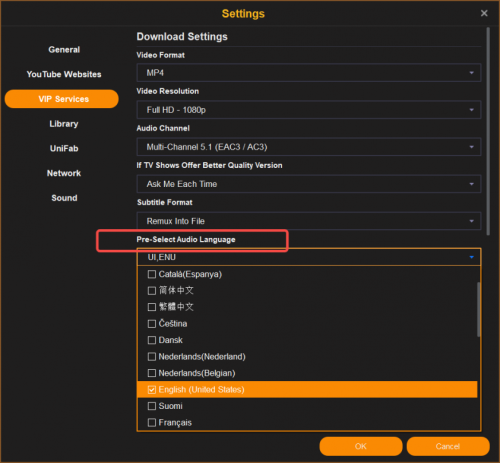Click the language list scrollbar
The height and width of the screenshot is (463, 500).
pos(478,309)
